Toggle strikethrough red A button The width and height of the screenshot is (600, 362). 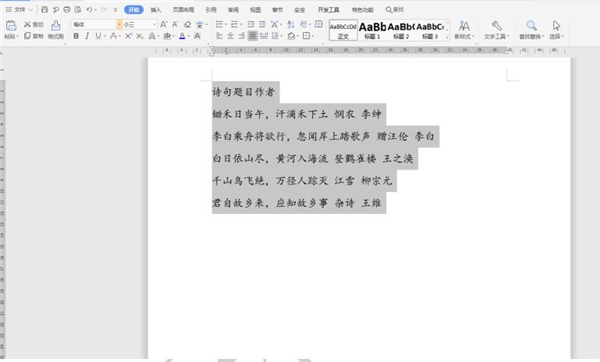(113, 36)
